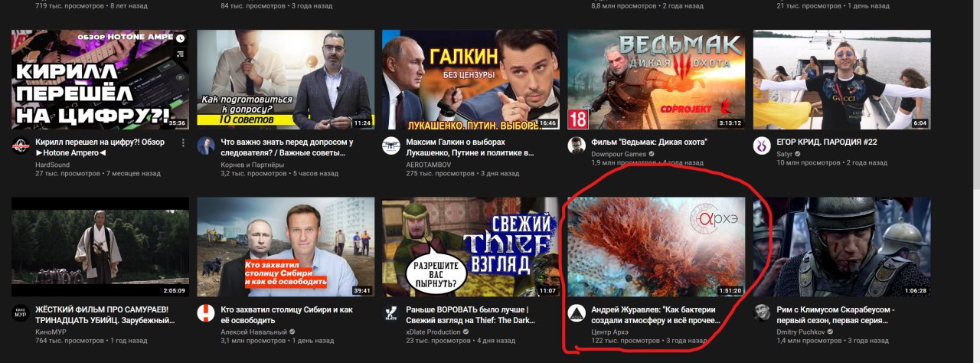Play the Кирилл перешёл на цифру thumbnail
Image resolution: width=980 pixels, height=363 pixels.
tap(100, 80)
